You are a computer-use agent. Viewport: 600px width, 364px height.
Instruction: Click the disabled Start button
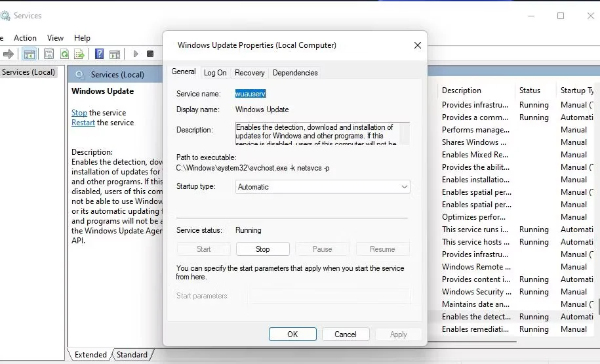point(203,249)
